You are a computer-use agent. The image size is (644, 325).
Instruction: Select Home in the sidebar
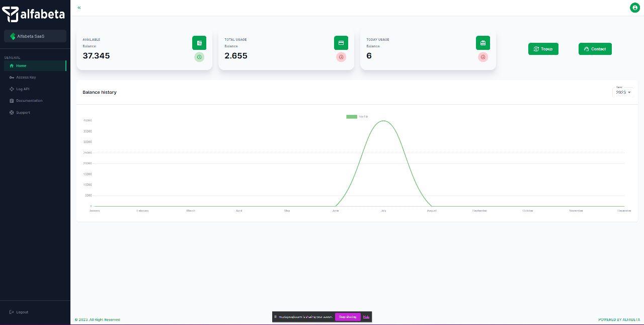[x=21, y=66]
